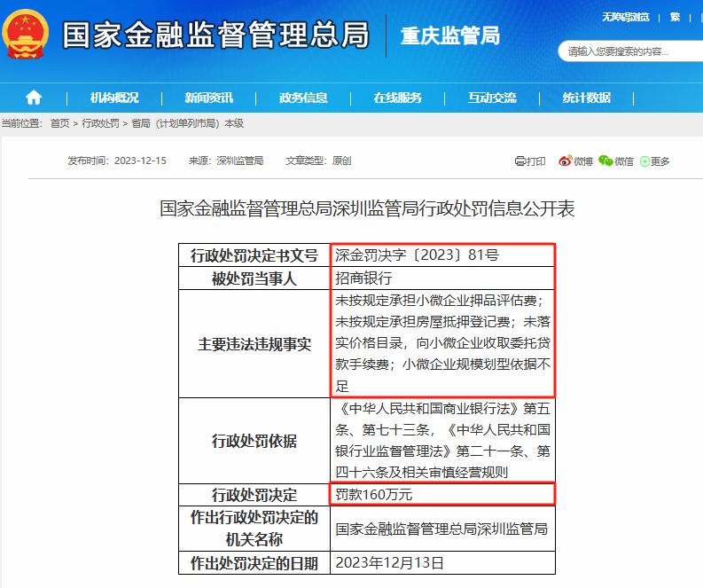Click the legal basis 中华人民共和国商业银行法 cell
Screen dimensions: 703x588
click(x=442, y=441)
